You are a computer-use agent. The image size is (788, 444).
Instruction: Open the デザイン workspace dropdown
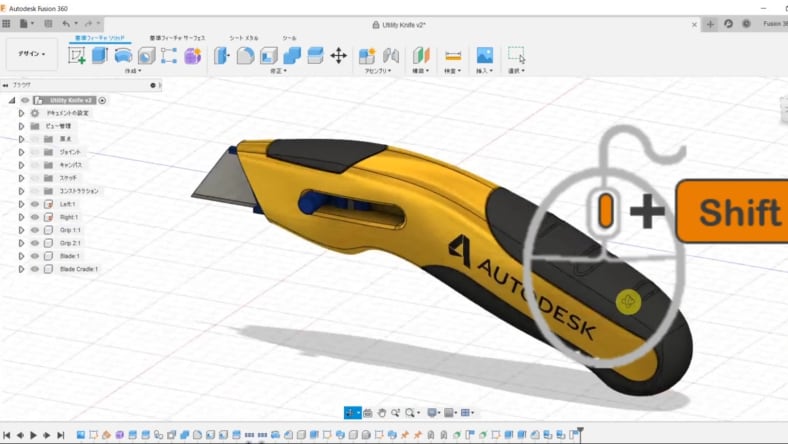(x=32, y=54)
